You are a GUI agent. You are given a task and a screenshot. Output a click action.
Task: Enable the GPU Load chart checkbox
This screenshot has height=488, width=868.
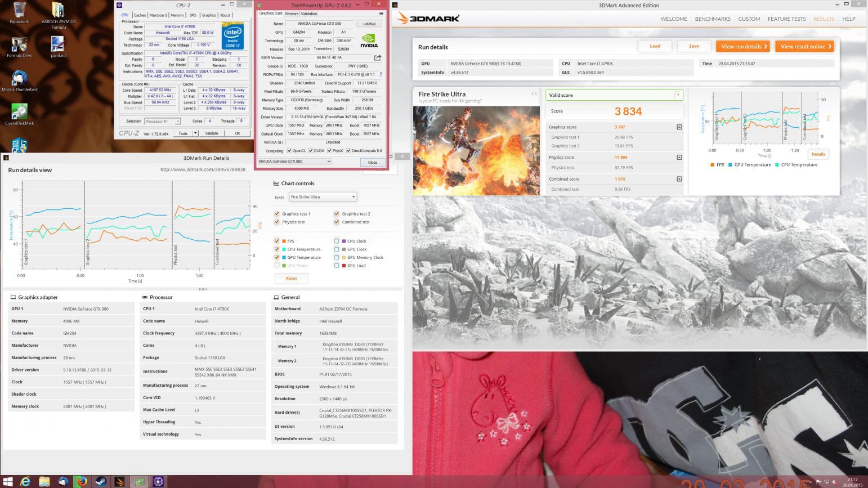coord(337,266)
